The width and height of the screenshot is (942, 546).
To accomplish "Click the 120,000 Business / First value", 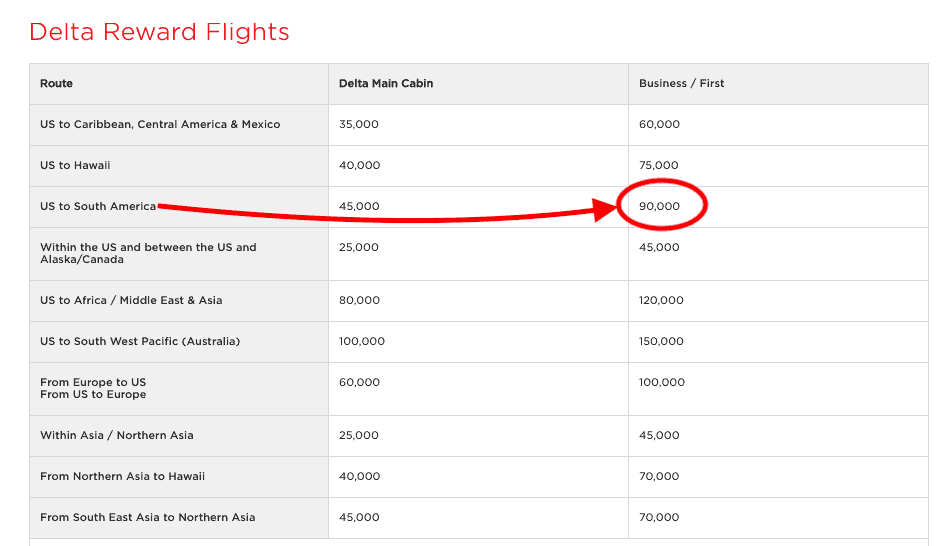I will coord(662,300).
